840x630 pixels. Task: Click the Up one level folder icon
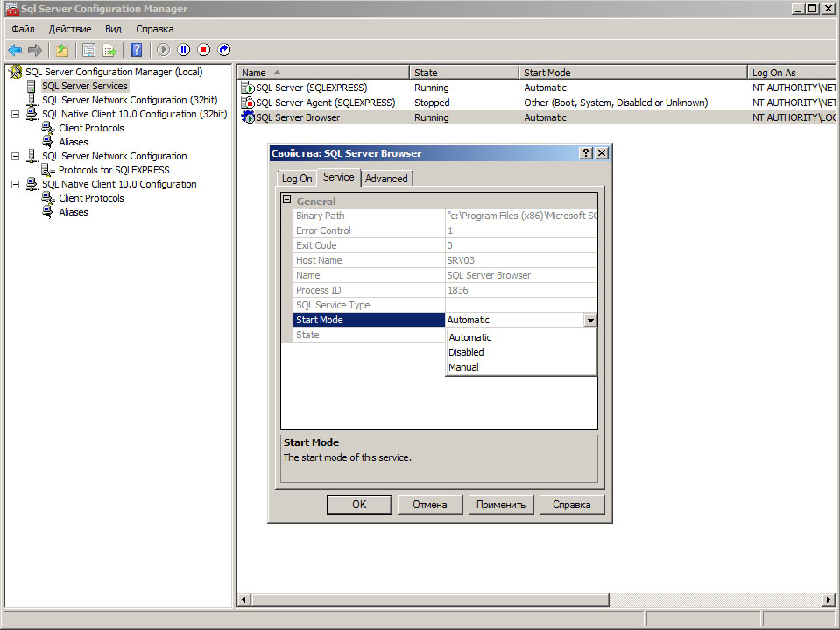[62, 50]
